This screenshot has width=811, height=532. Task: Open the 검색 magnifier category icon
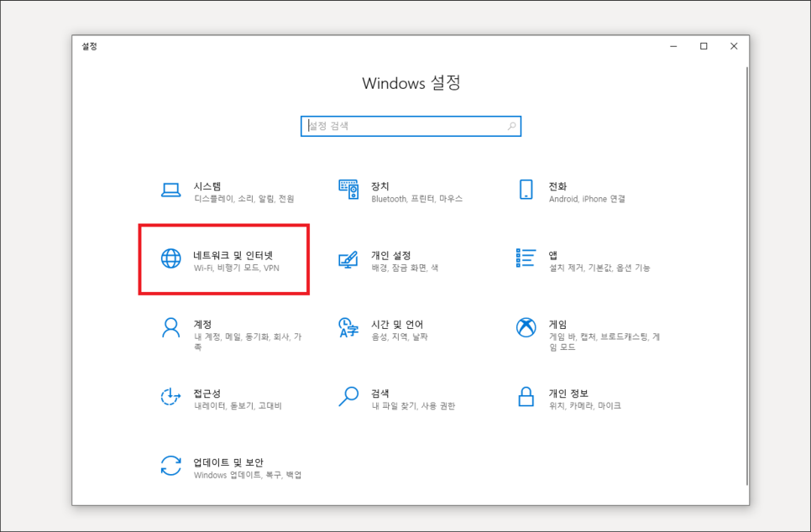[x=348, y=397]
